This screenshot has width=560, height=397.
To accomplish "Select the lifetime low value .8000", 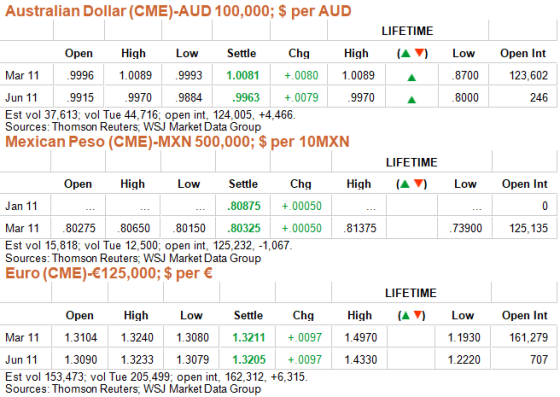I will click(x=465, y=98).
